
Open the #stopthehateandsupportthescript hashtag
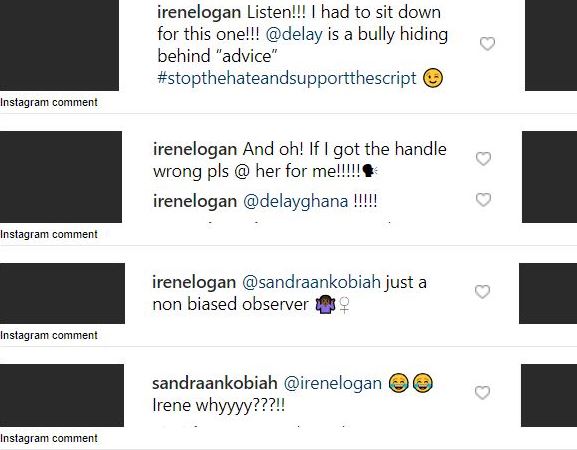[x=287, y=78]
